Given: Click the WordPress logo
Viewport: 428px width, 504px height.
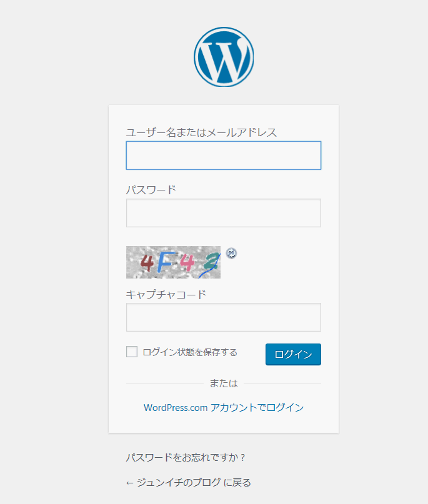Looking at the screenshot, I should click(x=224, y=57).
